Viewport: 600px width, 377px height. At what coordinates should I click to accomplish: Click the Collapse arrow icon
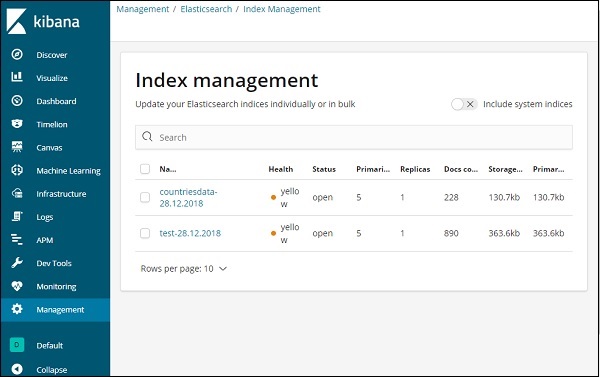[x=17, y=369]
